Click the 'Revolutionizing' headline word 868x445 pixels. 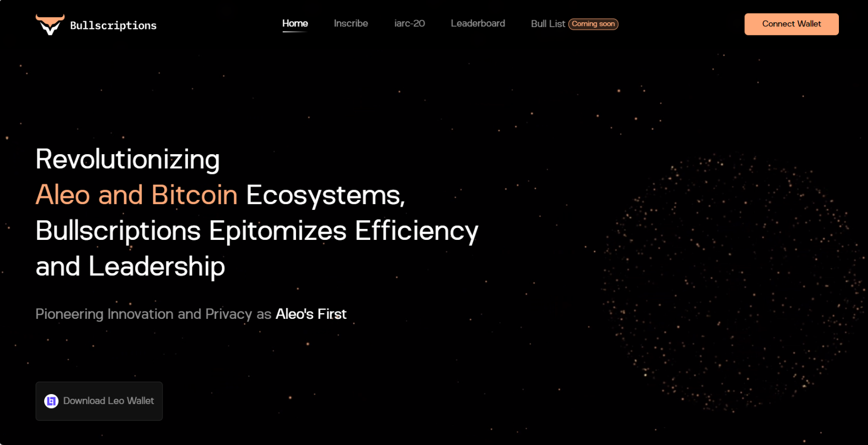pyautogui.click(x=128, y=159)
